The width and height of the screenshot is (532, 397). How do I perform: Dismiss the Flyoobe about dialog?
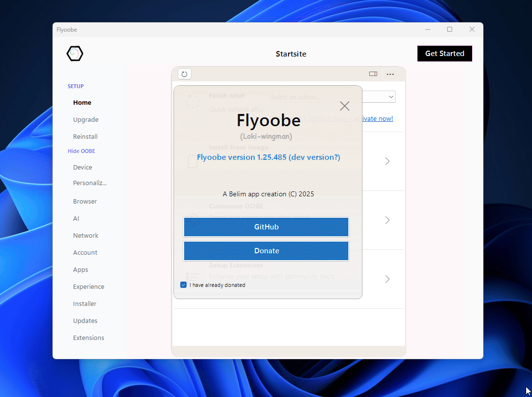[344, 106]
